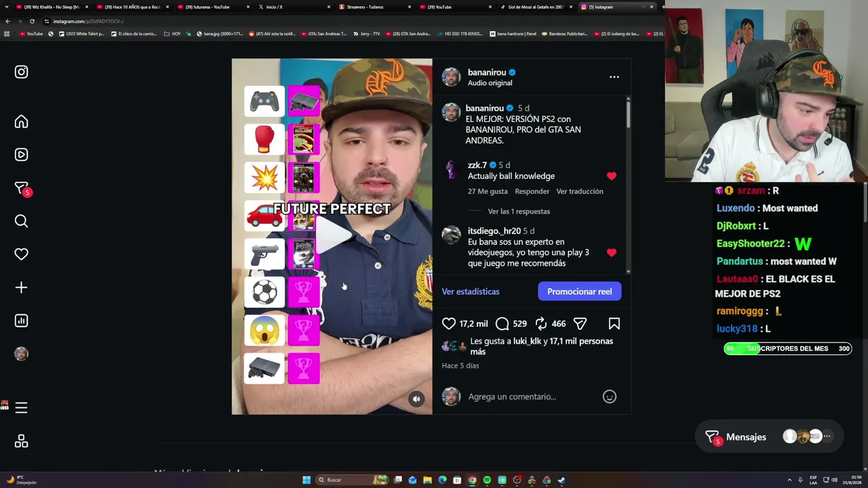The height and width of the screenshot is (488, 868).
Task: Open 'bana hardcore | Panel' bookmark
Action: [513, 34]
